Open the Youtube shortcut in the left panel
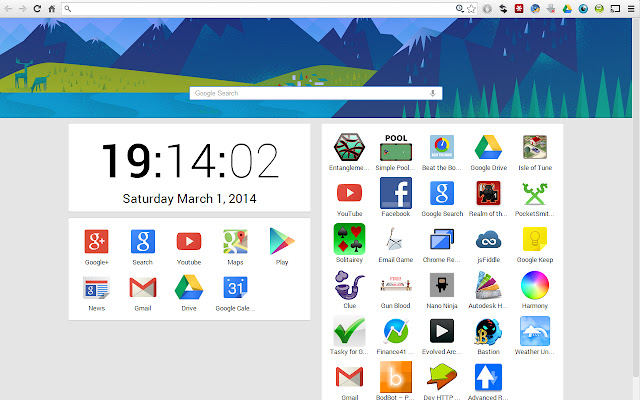Viewport: 640px width, 400px height. (189, 241)
